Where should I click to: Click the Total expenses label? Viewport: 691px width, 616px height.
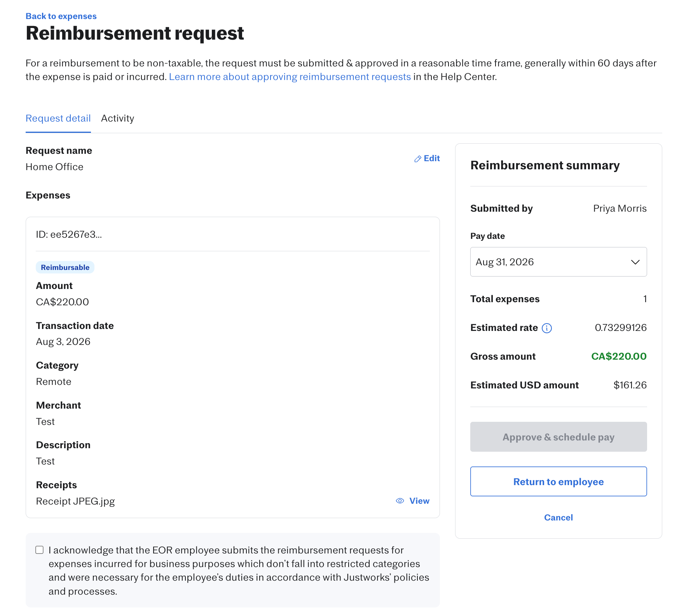(505, 299)
